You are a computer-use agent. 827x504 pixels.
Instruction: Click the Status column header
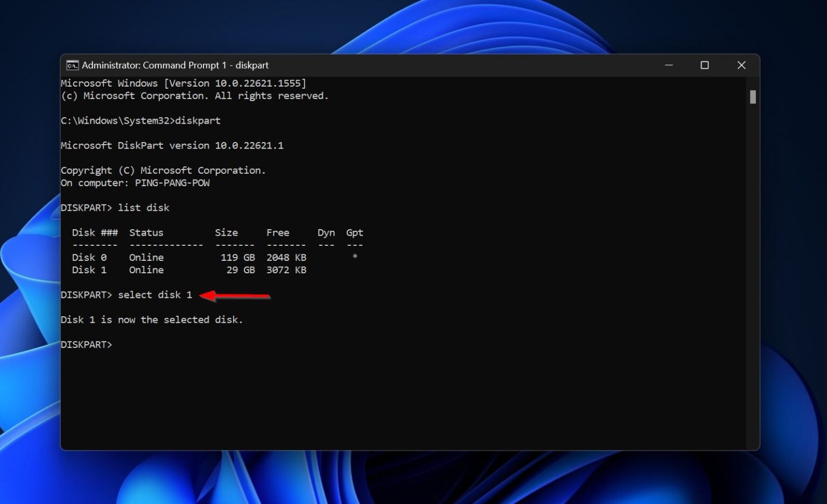point(146,232)
